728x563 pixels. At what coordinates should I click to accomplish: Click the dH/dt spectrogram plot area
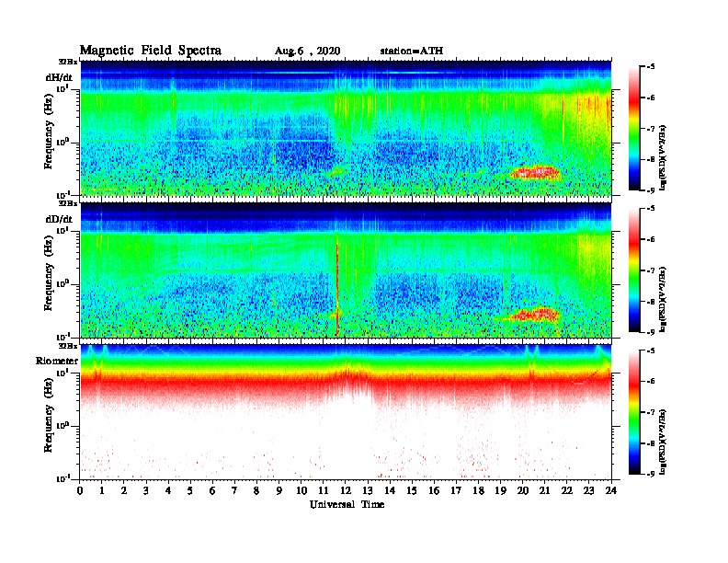coord(346,128)
